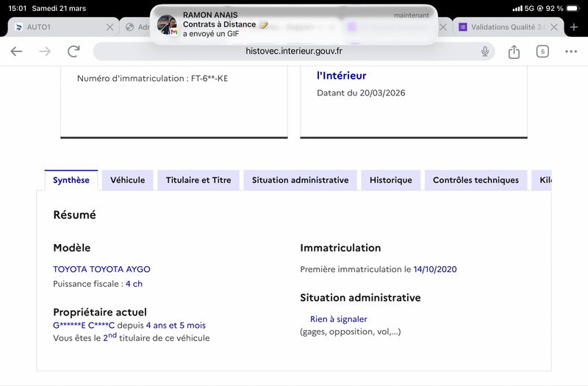588x386 pixels.
Task: Tap the microphone voice search icon
Action: pyautogui.click(x=485, y=51)
